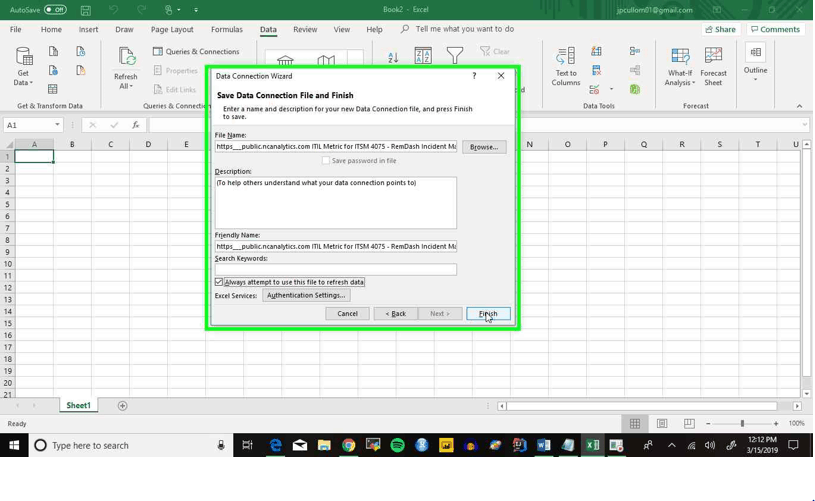
Task: Click the Refresh All button
Action: click(x=126, y=68)
